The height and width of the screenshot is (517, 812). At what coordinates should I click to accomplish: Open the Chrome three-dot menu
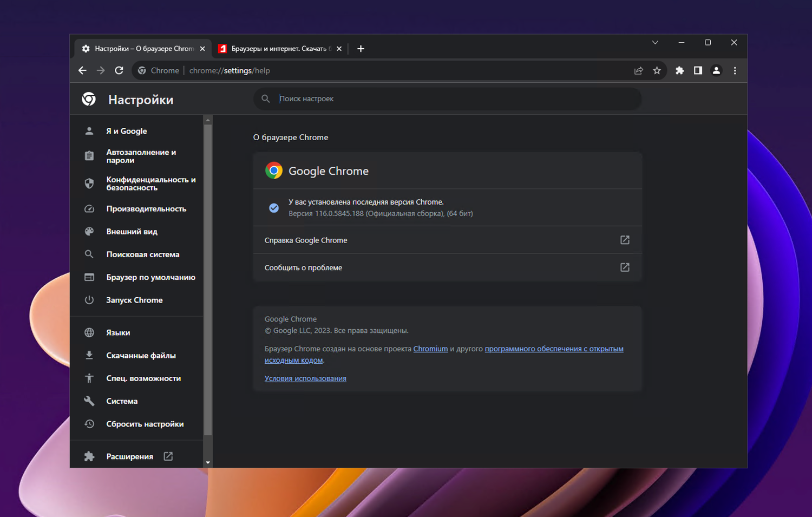735,70
